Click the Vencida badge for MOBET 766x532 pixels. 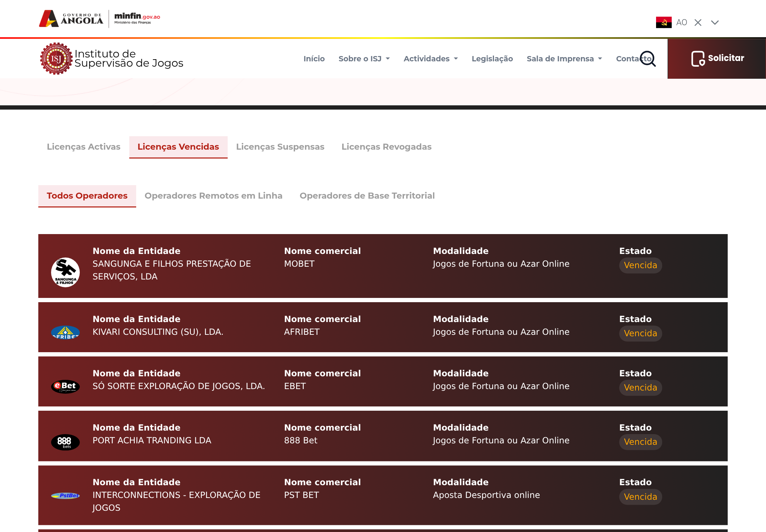pos(640,265)
